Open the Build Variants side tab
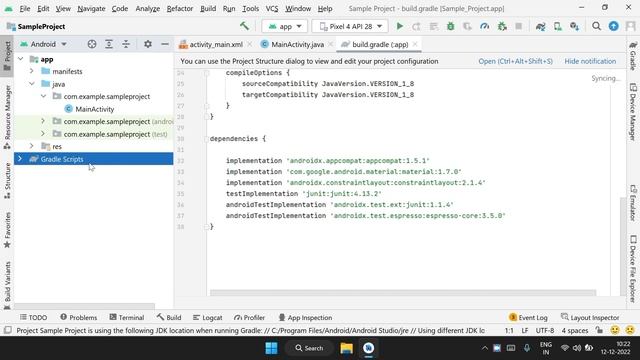 click(x=7, y=285)
